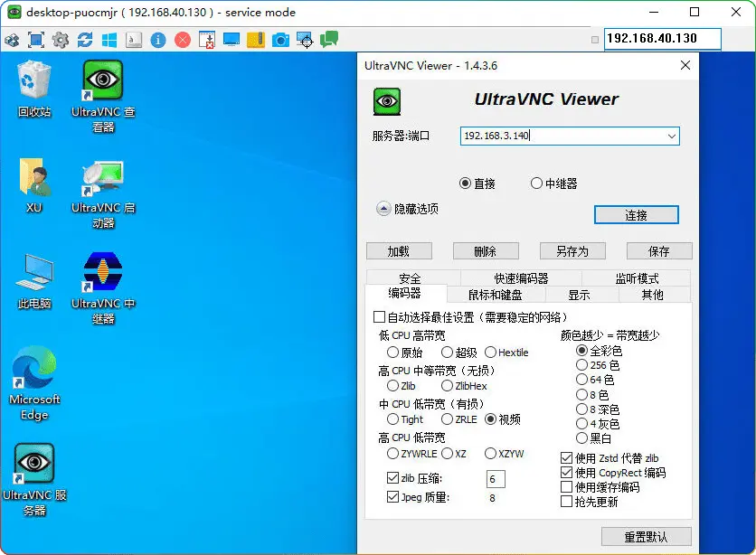The width and height of the screenshot is (756, 555).
Task: Click the 删除 button
Action: pyautogui.click(x=486, y=251)
